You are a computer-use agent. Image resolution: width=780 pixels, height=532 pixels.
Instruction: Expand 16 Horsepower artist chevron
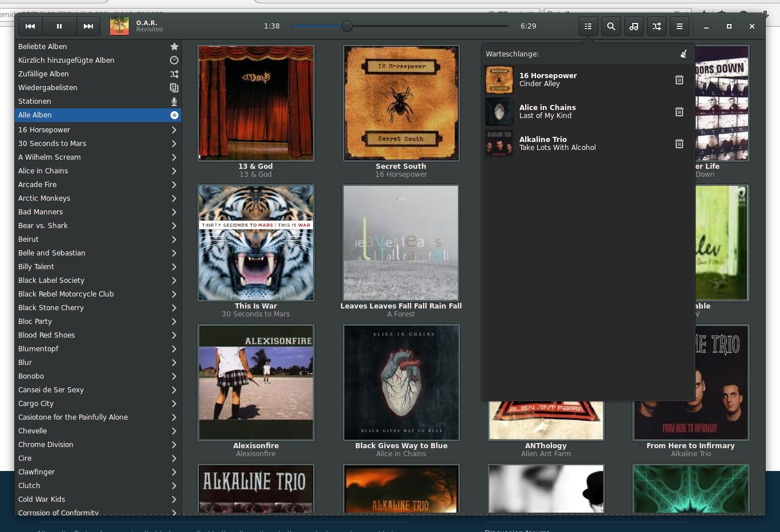[174, 130]
